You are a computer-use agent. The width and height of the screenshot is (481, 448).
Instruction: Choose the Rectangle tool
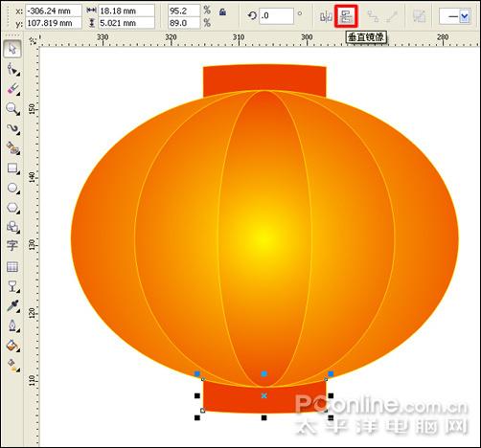pos(12,168)
